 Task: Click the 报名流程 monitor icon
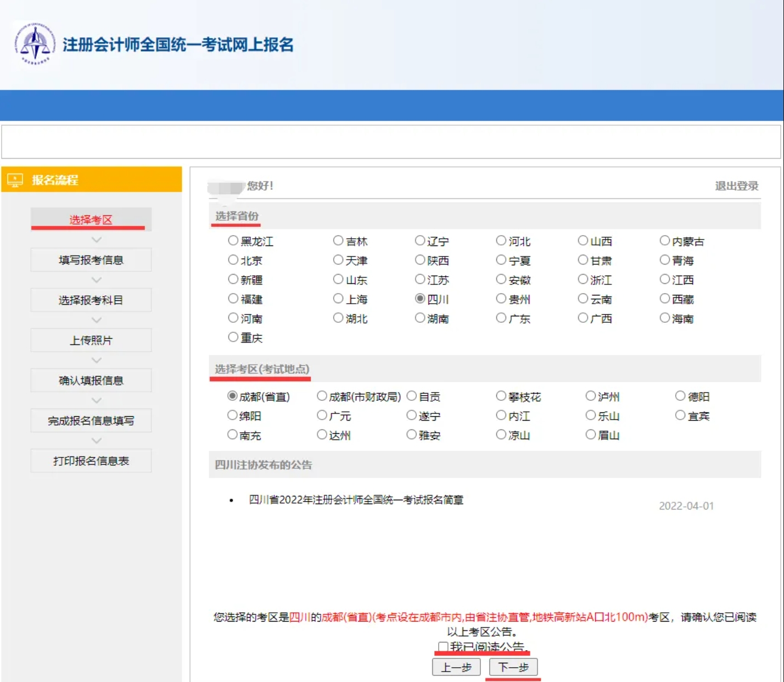(x=15, y=180)
